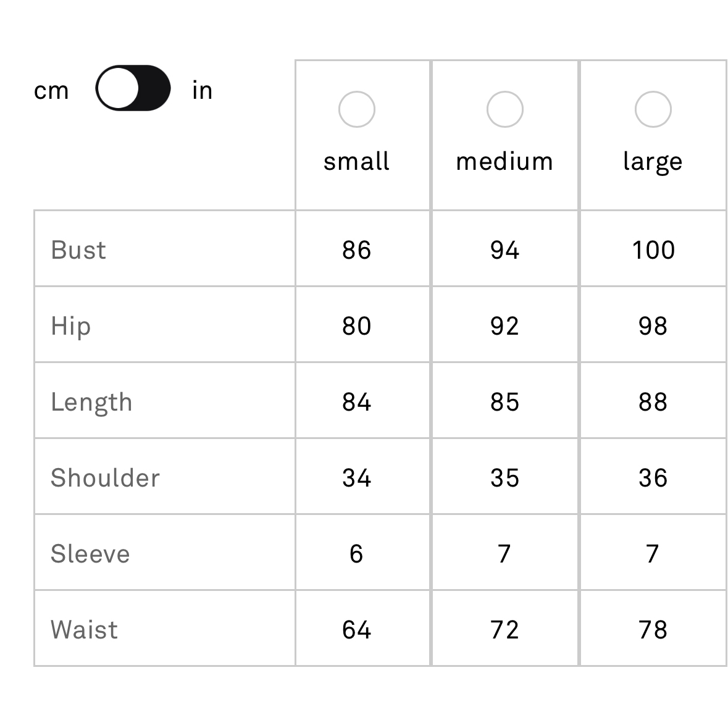Toggle the cm/in unit switch

click(133, 88)
